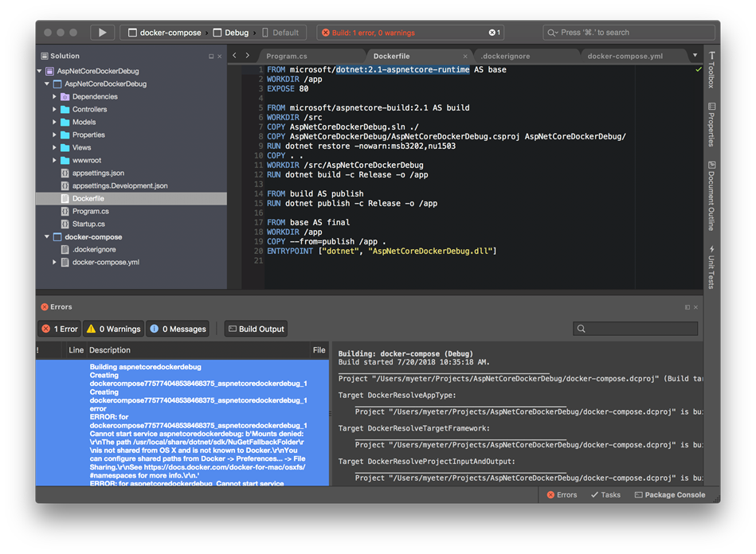Click the Solution pad icon
Image resolution: width=756 pixels, height=554 pixels.
coord(45,56)
